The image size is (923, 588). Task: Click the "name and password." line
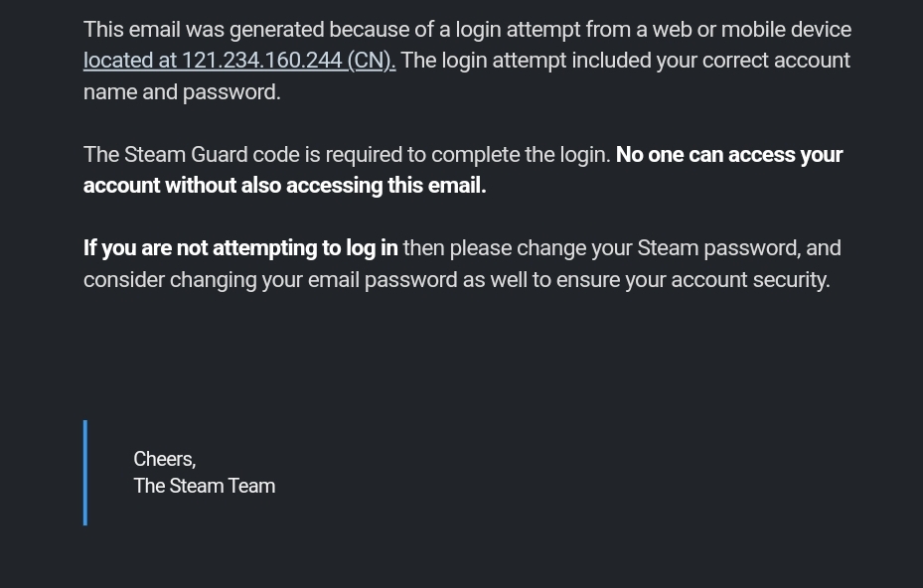tap(182, 92)
